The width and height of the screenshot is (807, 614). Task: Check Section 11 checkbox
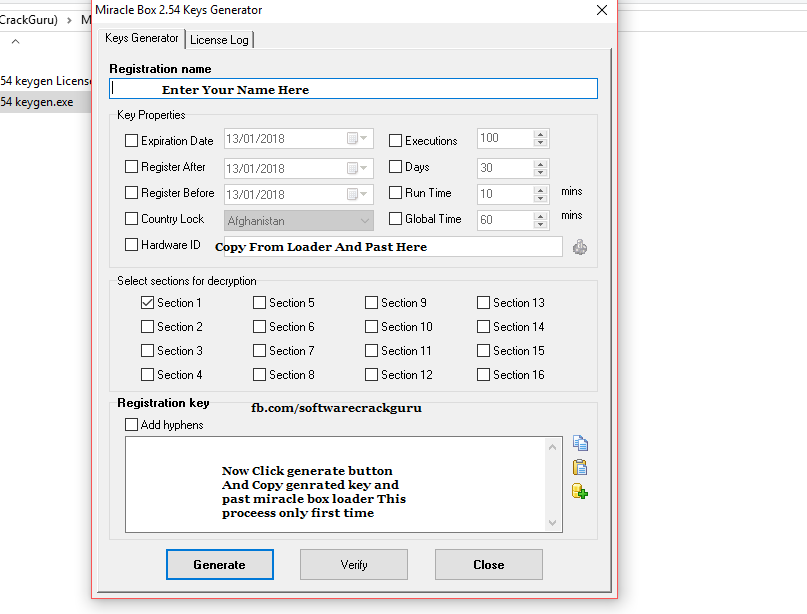(x=371, y=350)
